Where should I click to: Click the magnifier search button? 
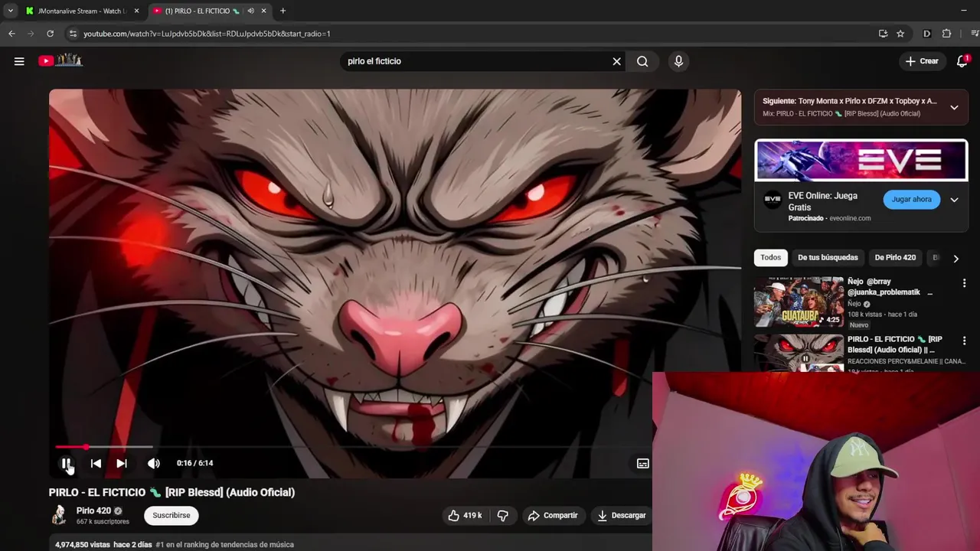point(642,61)
